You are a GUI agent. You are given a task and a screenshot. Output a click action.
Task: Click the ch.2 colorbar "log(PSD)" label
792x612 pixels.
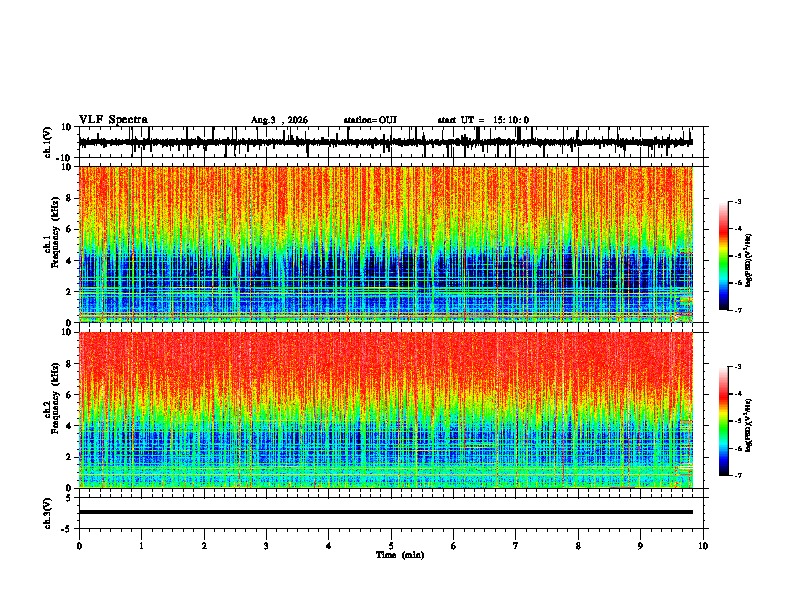(x=749, y=425)
